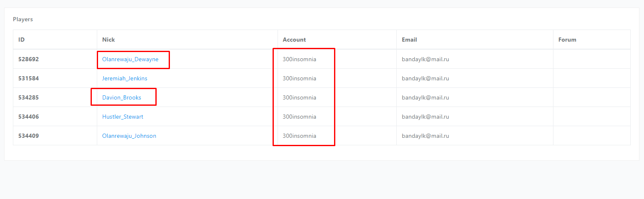Click the account name in Hustler_Stewart's row
This screenshot has height=199, width=644.
(299, 117)
